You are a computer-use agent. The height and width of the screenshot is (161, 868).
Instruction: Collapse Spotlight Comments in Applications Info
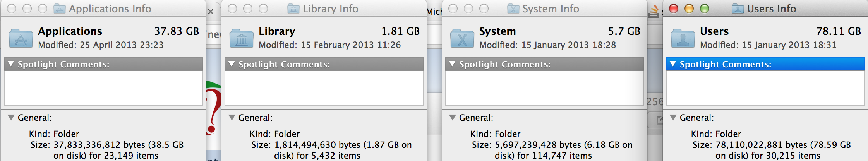(11, 64)
